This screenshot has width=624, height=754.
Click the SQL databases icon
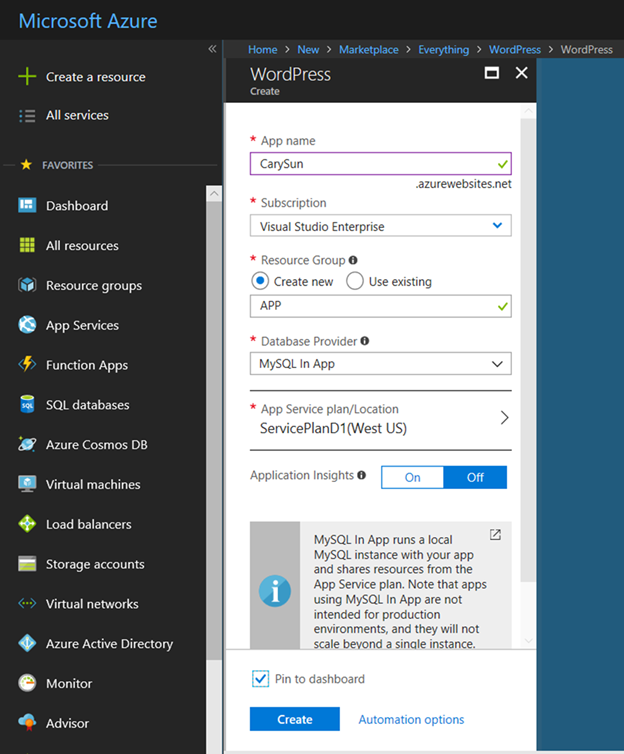tap(27, 404)
